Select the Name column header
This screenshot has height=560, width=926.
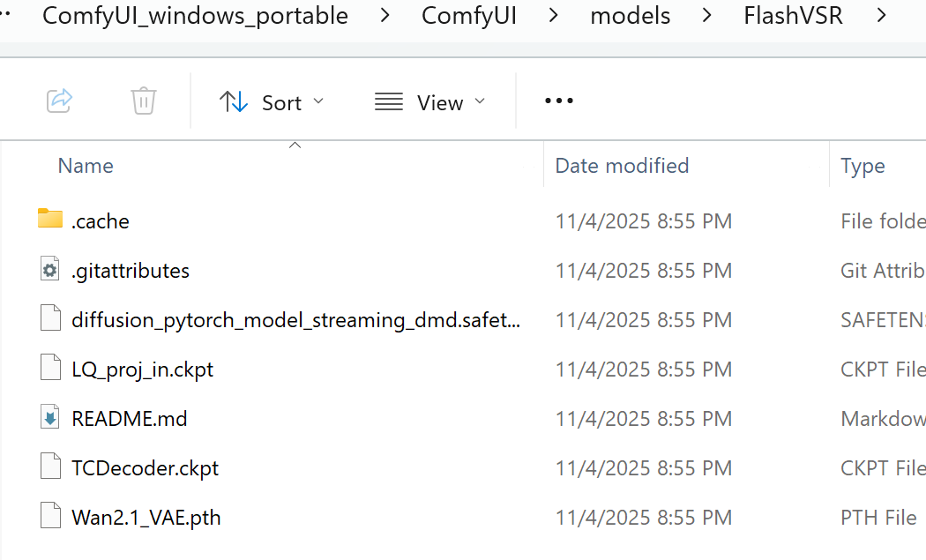click(x=85, y=166)
